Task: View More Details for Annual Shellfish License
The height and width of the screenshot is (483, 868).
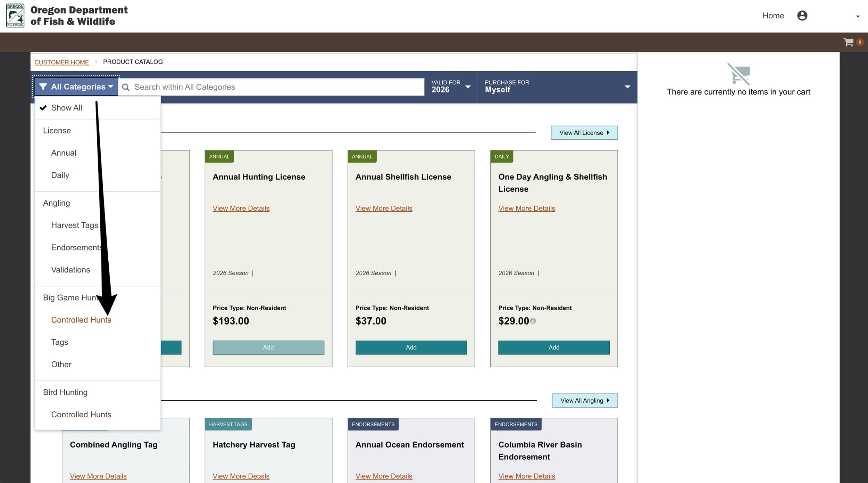Action: coord(384,208)
